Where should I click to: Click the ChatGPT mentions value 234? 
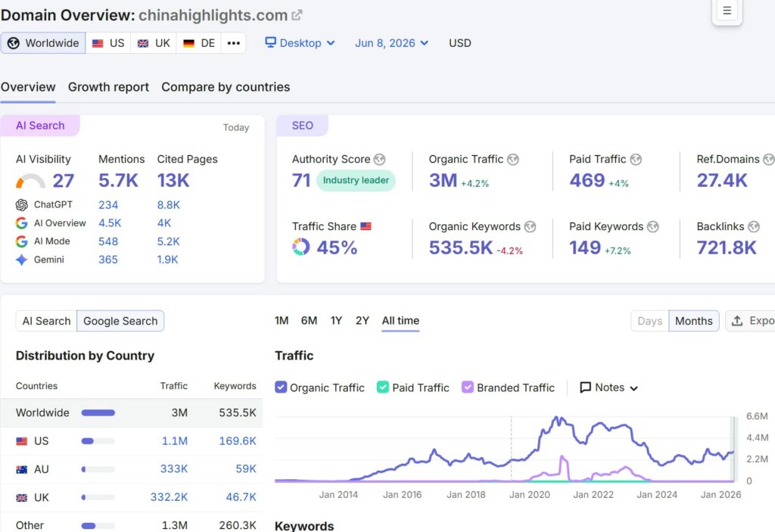tap(108, 204)
